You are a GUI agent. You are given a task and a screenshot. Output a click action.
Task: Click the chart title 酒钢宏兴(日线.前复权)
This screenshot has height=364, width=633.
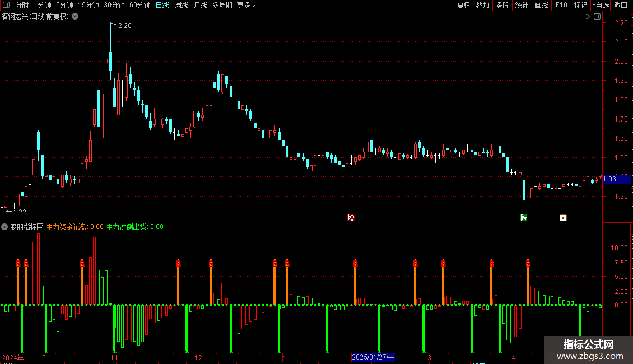(x=35, y=17)
